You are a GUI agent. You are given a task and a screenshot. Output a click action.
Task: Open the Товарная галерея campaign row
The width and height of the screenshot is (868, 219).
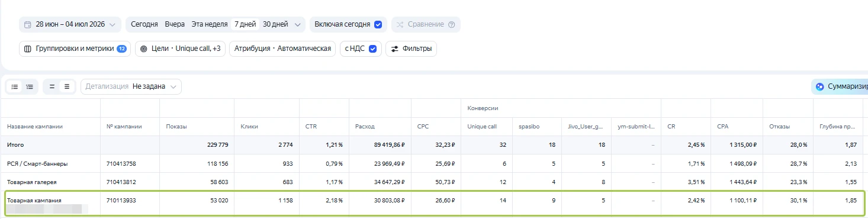31,182
